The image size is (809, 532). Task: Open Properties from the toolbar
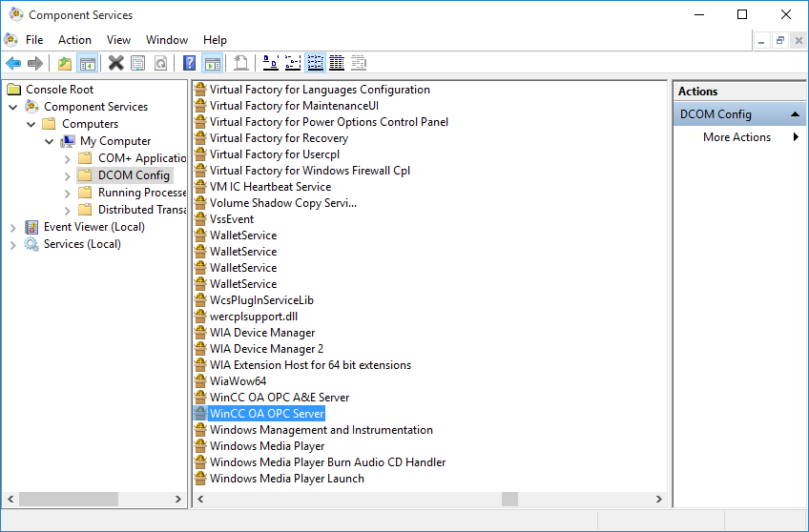(x=138, y=63)
